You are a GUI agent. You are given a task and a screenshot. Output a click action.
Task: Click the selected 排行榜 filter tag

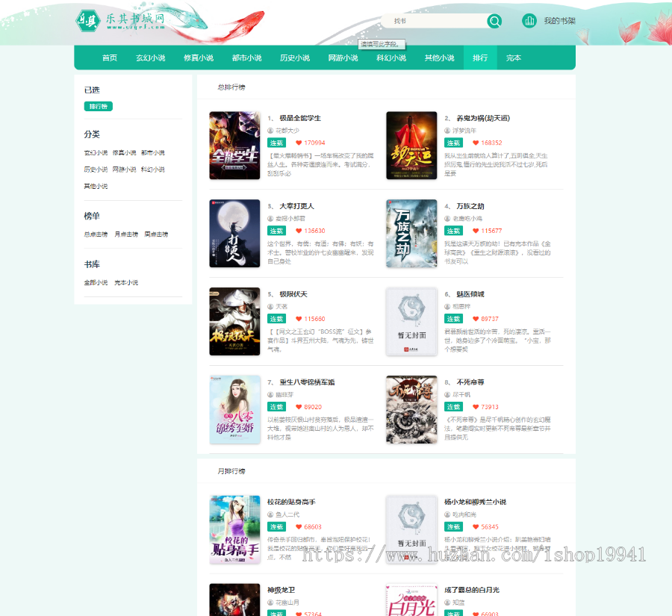[98, 106]
